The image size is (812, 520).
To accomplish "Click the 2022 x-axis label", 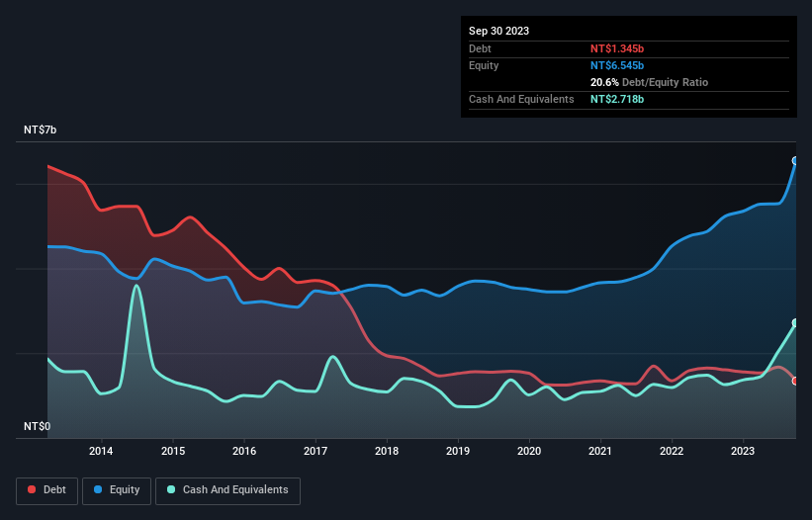I will tap(672, 451).
